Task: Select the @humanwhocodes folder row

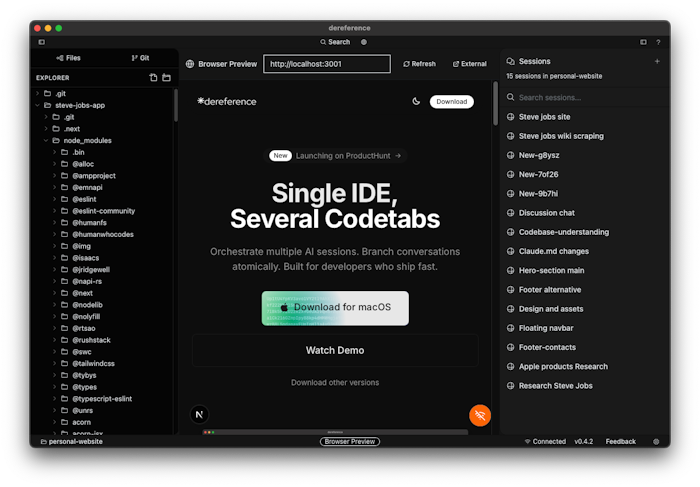Action: tap(104, 234)
